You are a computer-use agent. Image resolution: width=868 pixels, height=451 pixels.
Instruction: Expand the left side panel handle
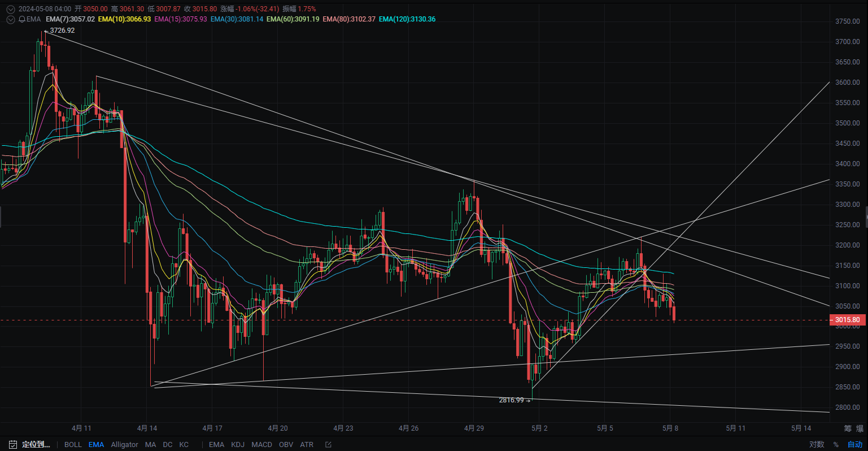click(1, 217)
